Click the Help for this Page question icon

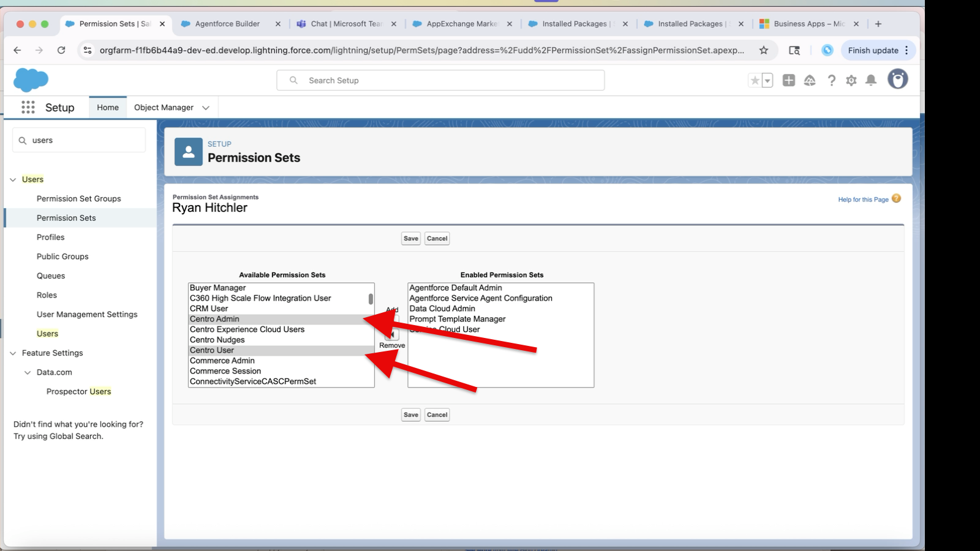pyautogui.click(x=897, y=198)
